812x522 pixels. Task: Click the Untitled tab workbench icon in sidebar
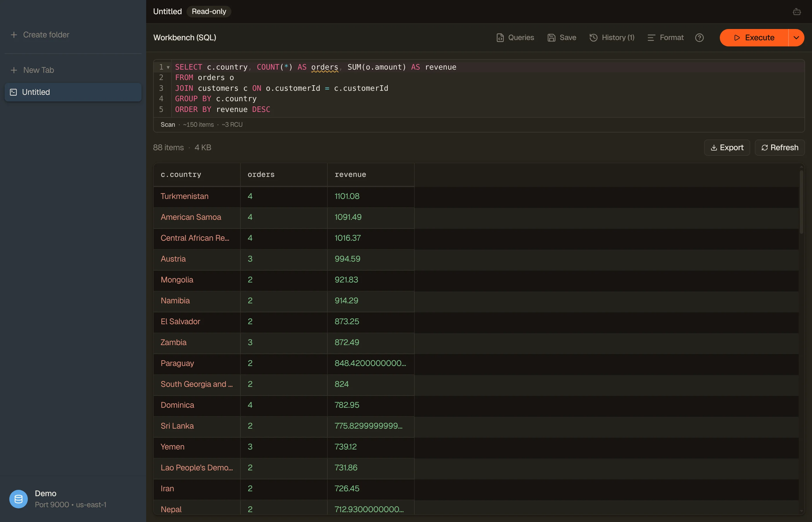point(14,92)
